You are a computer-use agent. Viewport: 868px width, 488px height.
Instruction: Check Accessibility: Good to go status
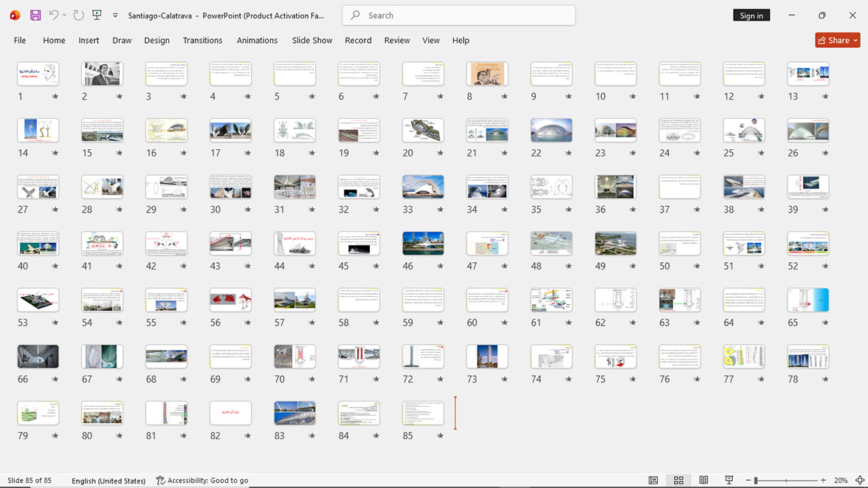click(202, 480)
